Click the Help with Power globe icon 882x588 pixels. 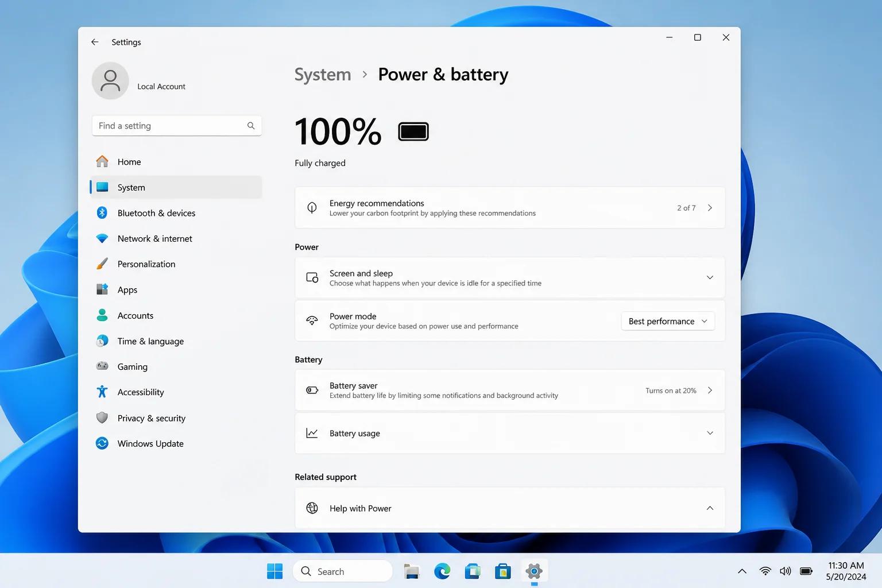pos(312,508)
